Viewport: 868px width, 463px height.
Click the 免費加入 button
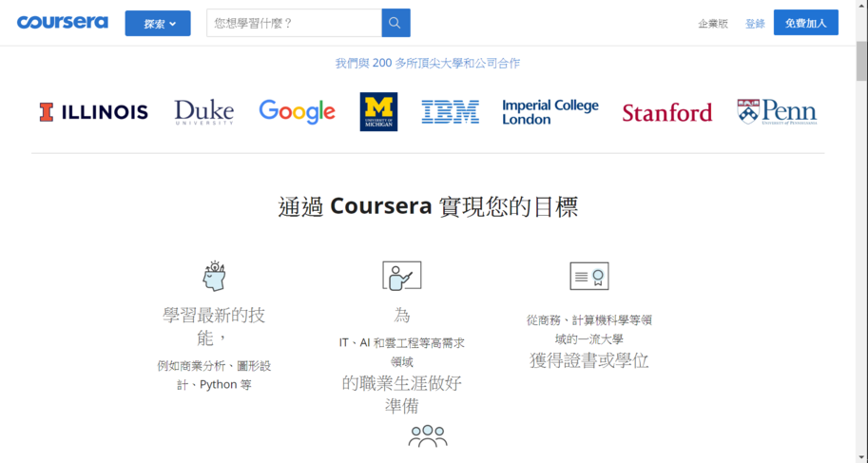tap(805, 23)
